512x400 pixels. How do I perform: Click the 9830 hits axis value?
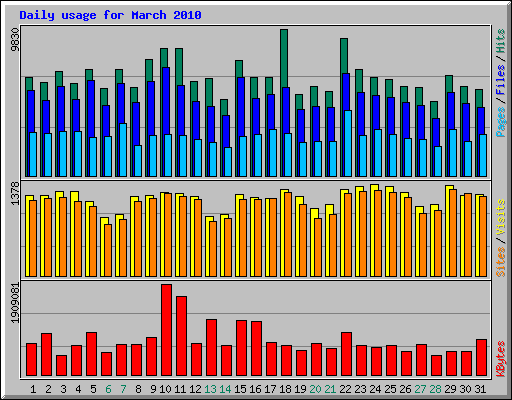[15, 40]
